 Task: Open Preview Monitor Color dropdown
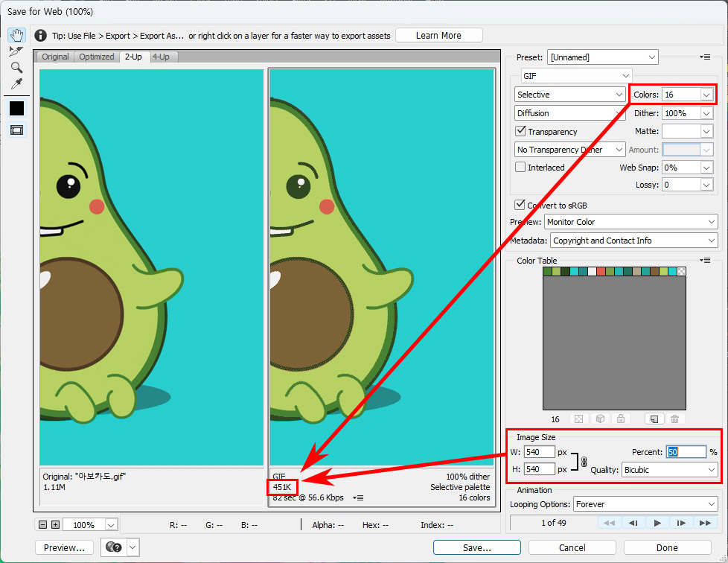tap(631, 222)
